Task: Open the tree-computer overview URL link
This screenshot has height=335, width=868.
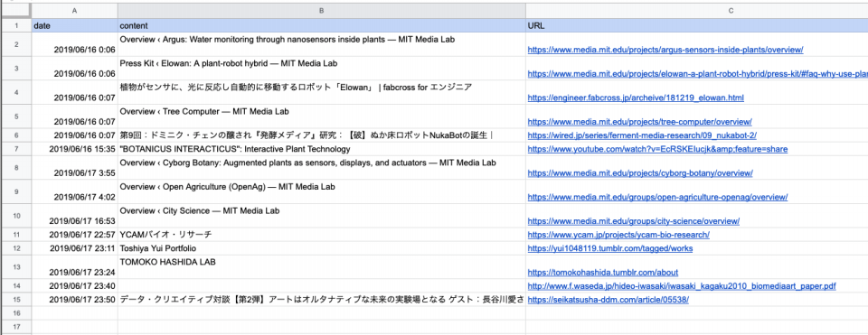Action: tap(639, 122)
